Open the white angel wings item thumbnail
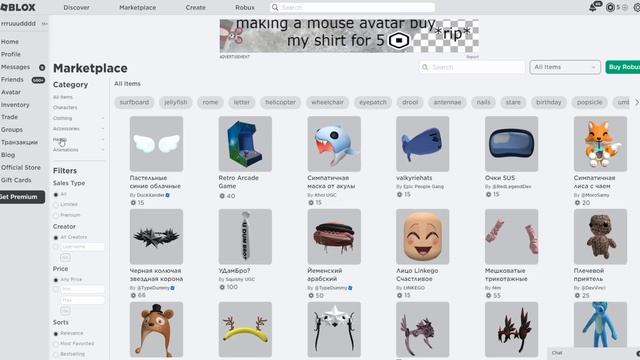This screenshot has height=360, width=640. 156,144
